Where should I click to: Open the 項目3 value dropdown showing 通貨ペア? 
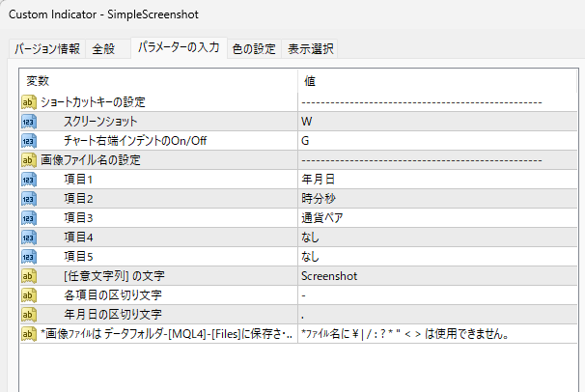[x=434, y=218]
